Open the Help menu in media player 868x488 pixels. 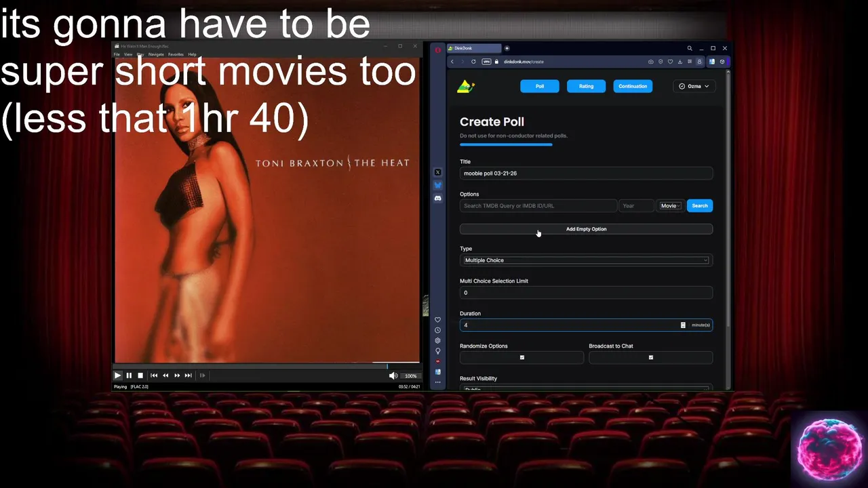coord(192,54)
